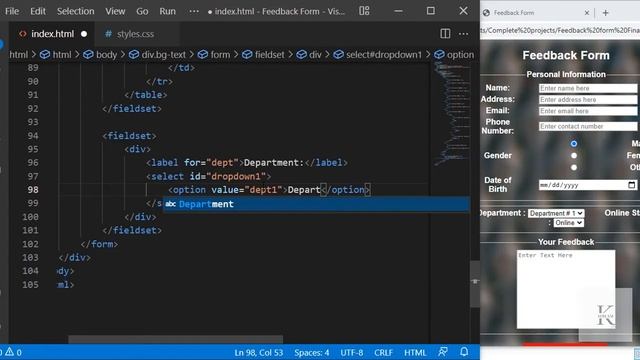Click the vertical editor scrollbar thumb
This screenshot has width=640, height=360.
pyautogui.click(x=475, y=284)
